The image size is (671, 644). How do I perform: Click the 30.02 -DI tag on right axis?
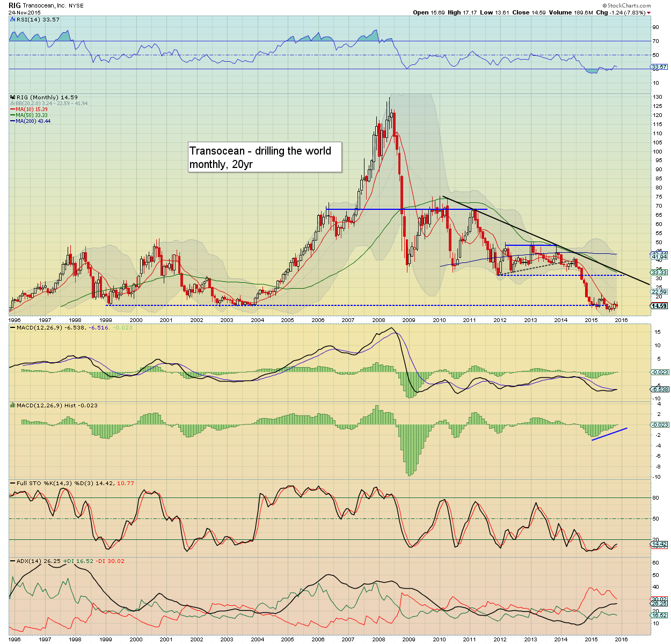point(659,599)
